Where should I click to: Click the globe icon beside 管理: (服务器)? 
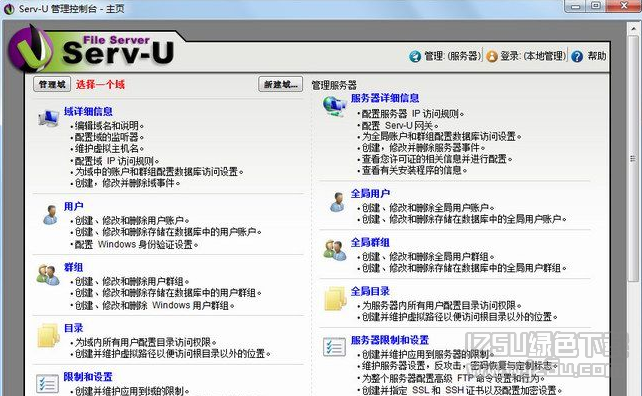pos(415,56)
